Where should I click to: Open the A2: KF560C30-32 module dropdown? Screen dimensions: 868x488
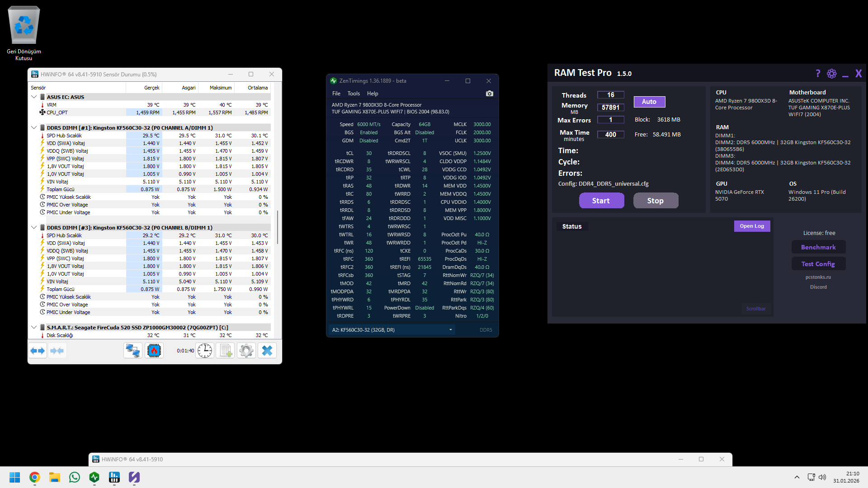point(392,330)
